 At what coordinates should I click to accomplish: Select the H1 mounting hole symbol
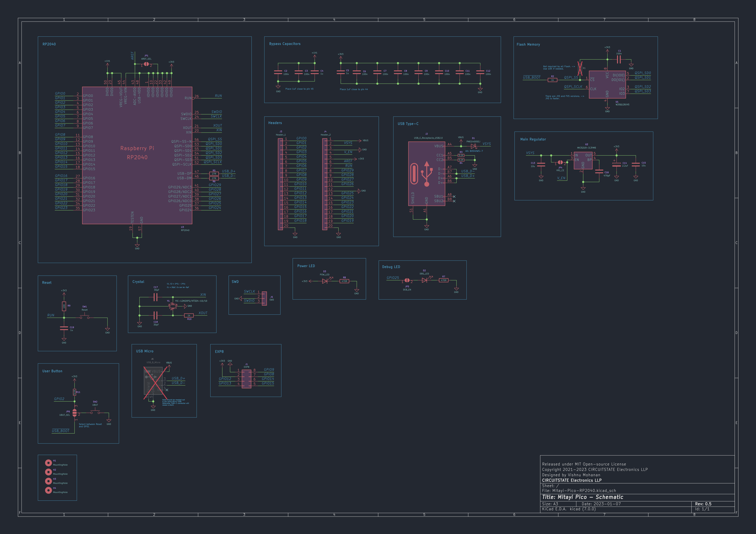(48, 463)
